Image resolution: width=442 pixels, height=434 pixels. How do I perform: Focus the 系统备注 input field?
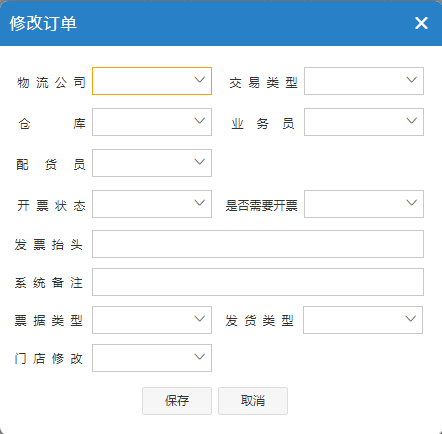pos(258,282)
